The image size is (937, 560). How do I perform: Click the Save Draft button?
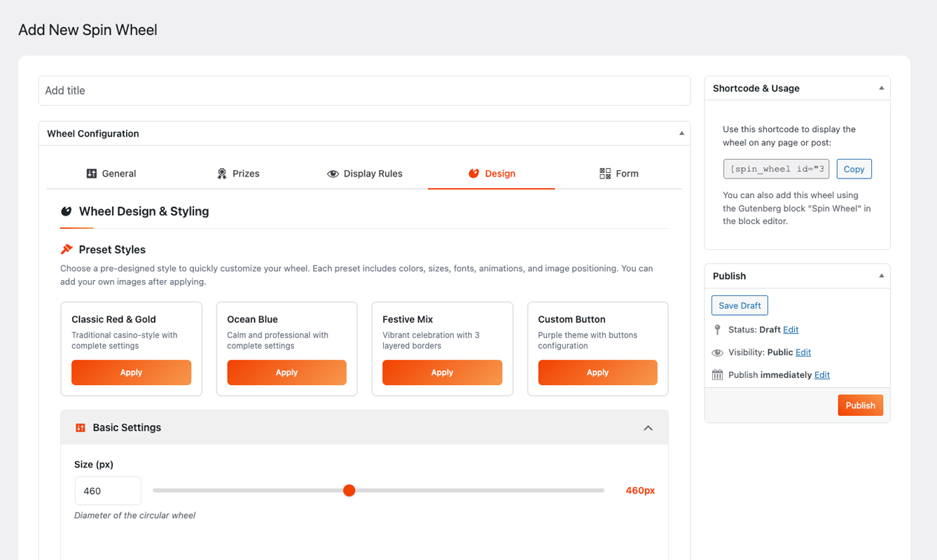(x=740, y=305)
